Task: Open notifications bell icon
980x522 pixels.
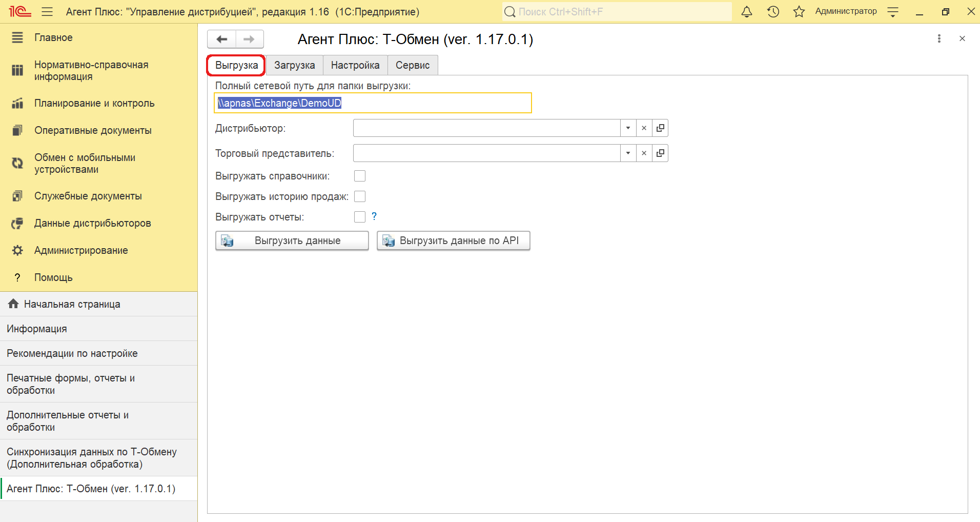Action: (x=747, y=11)
